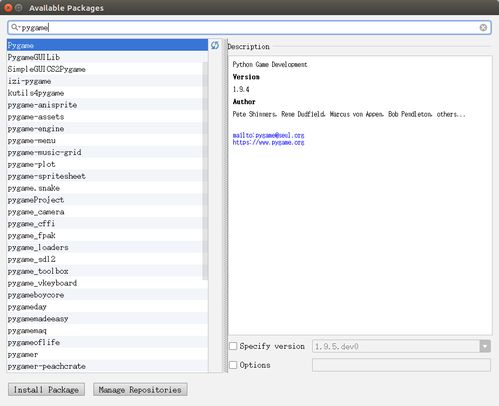Open the mailto pygame@seul.org link
Screen dimensions: 499x406
(268, 135)
